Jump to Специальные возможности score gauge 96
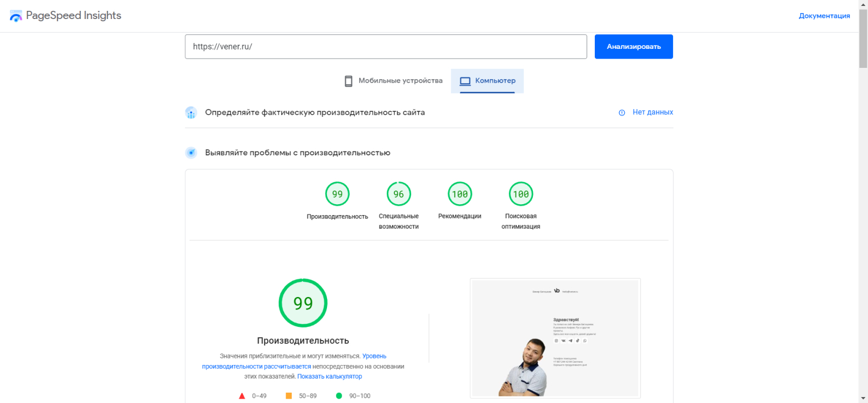Screen dimensions: 868x403 click(399, 194)
